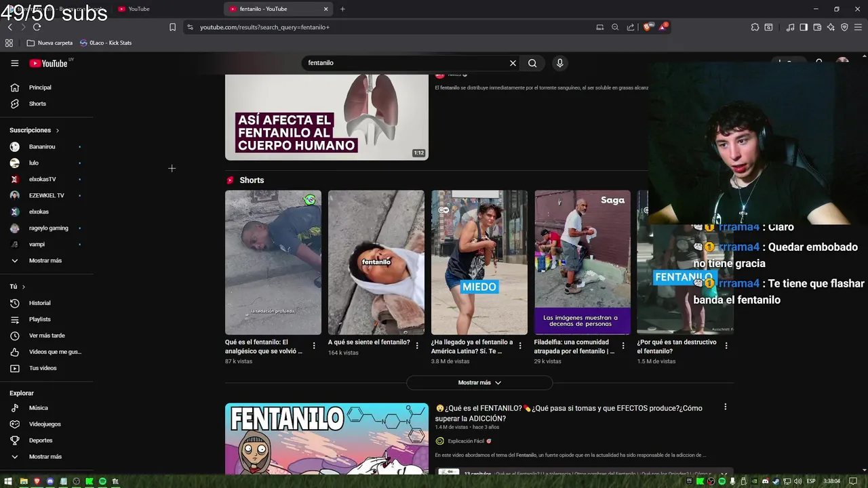Go to the YouTube logo home
868x488 pixels.
pos(48,63)
